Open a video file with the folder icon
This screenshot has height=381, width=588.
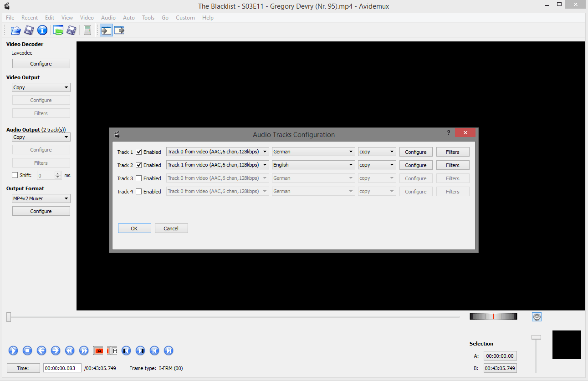click(16, 30)
